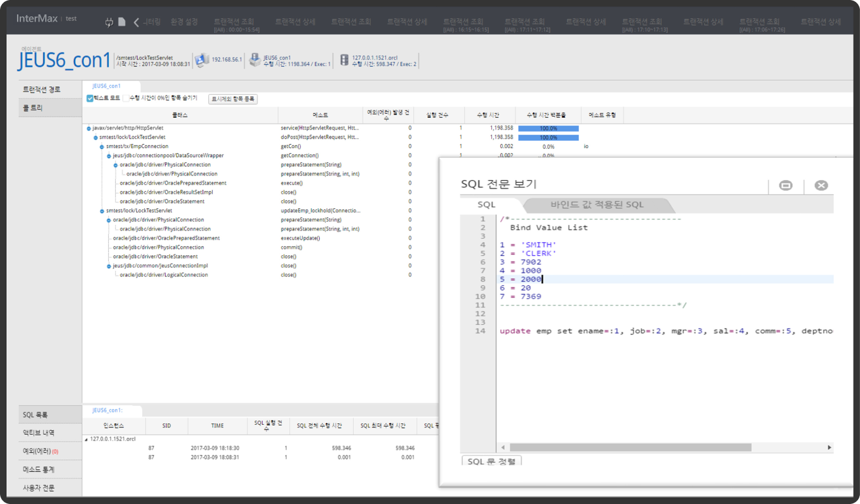This screenshot has width=860, height=504.
Task: Minimize the SQL 전문 보기 popup
Action: click(x=786, y=186)
